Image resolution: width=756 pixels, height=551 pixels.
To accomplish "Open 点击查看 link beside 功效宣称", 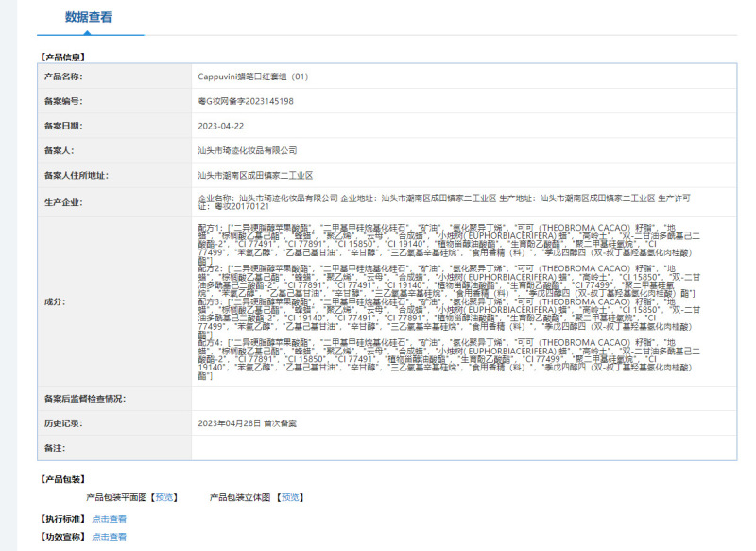I will [109, 537].
